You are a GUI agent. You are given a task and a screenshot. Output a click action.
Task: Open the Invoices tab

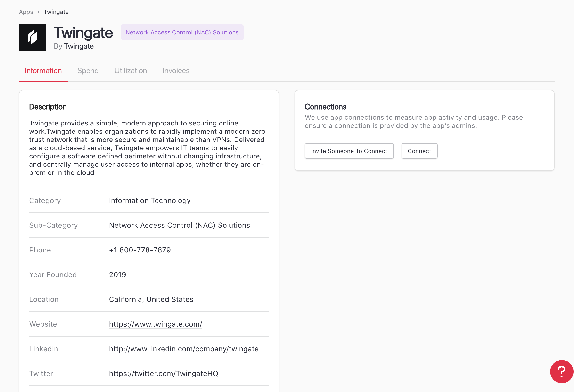click(176, 71)
